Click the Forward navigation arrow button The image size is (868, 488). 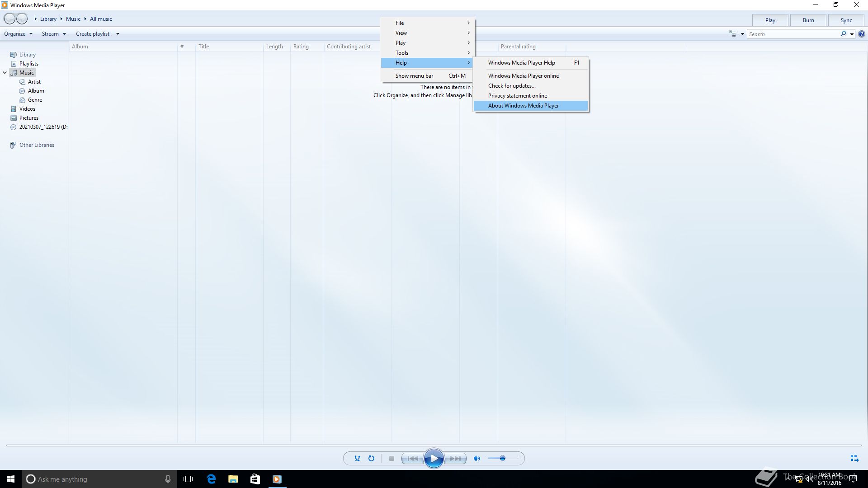click(22, 19)
